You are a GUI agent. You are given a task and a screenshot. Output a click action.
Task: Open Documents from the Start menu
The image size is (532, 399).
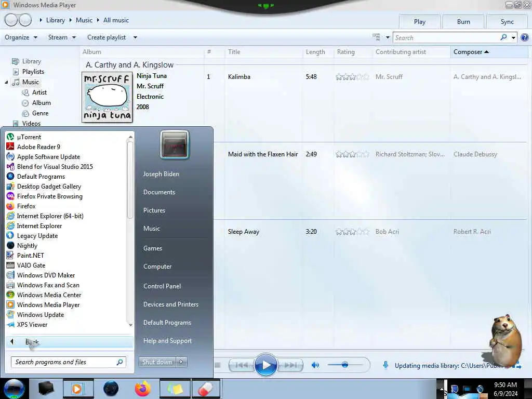click(x=159, y=192)
